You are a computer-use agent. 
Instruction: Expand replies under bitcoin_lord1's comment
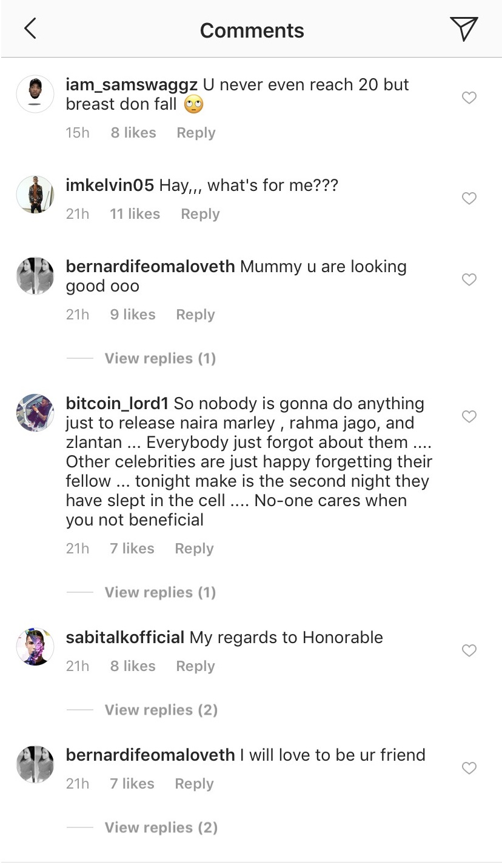click(160, 592)
